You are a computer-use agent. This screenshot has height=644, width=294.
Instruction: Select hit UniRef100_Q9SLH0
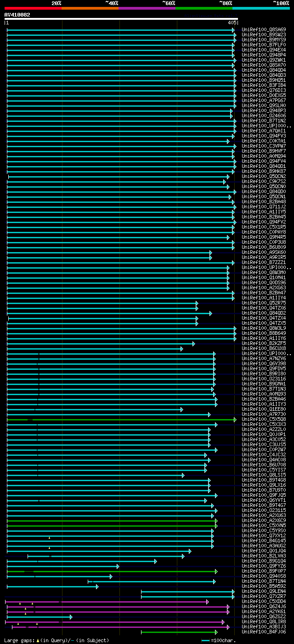pyautogui.click(x=264, y=106)
